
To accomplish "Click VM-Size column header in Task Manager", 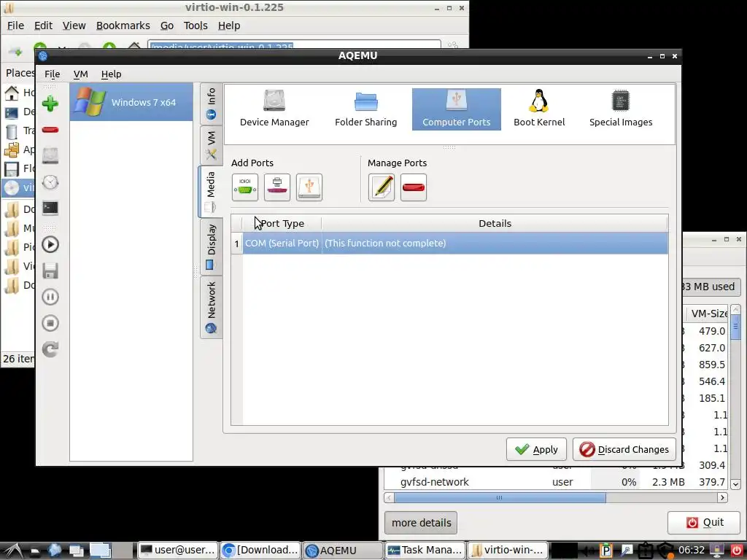I will 706,314.
